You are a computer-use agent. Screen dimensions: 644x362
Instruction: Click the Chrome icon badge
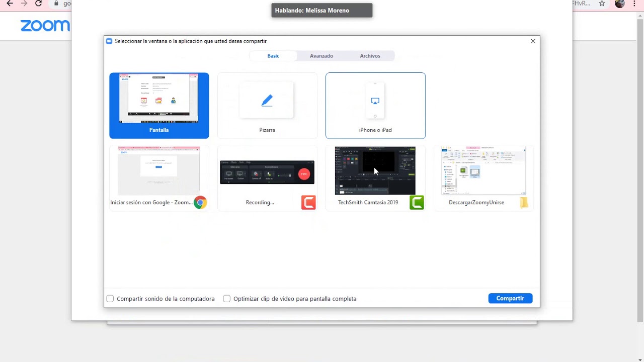[200, 203]
